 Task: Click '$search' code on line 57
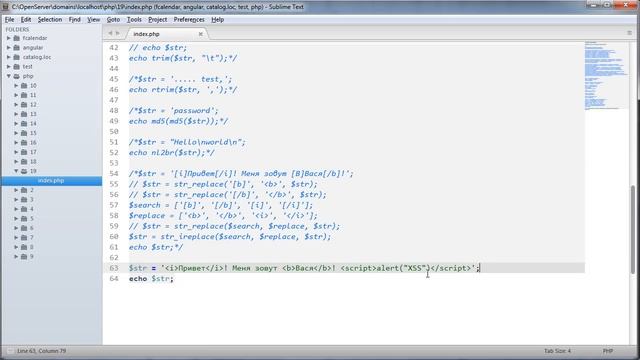145,205
